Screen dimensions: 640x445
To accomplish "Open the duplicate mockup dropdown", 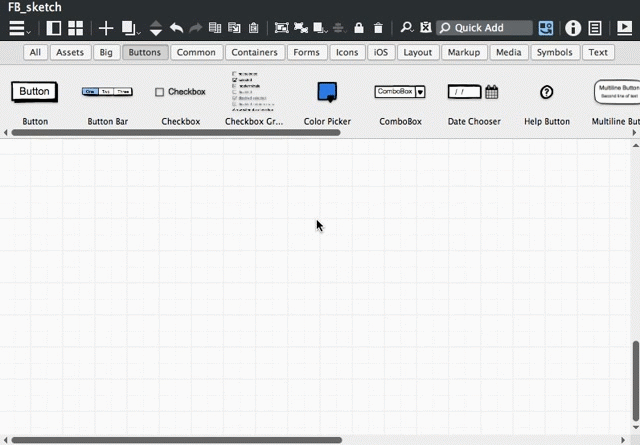I will tap(131, 28).
